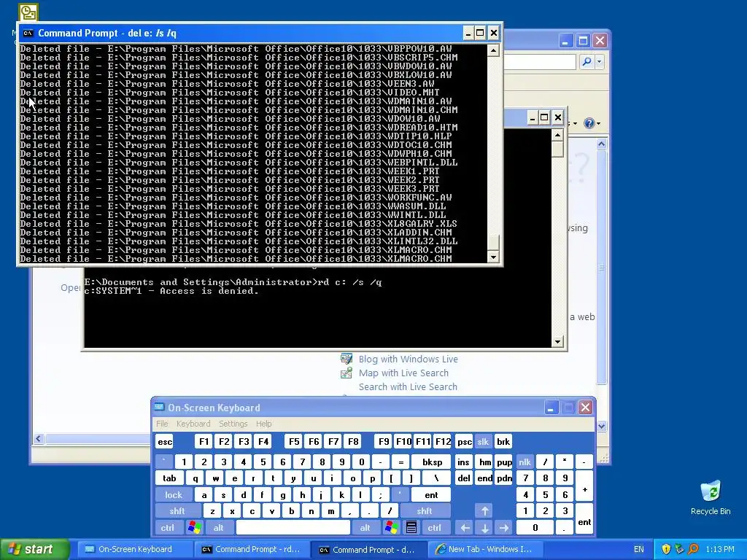Click the On-Screen Keyboard title bar icon
This screenshot has width=747, height=560.
tap(159, 407)
